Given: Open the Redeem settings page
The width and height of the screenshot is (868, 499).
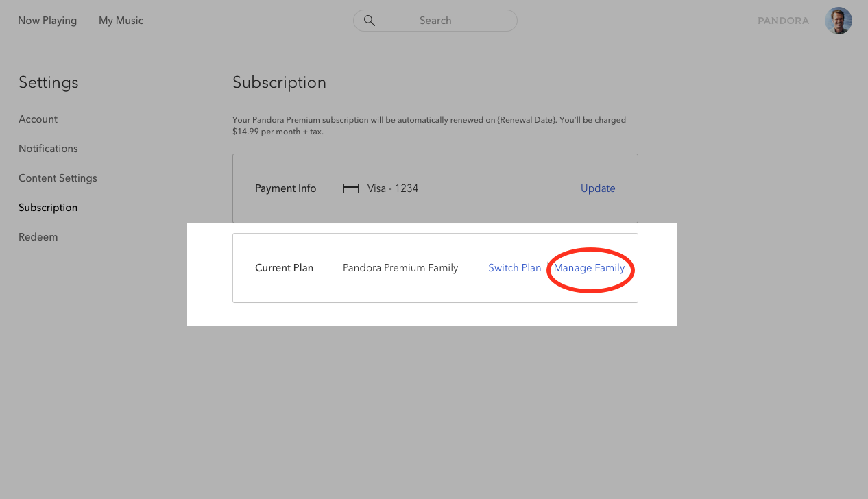Looking at the screenshot, I should click(x=38, y=237).
